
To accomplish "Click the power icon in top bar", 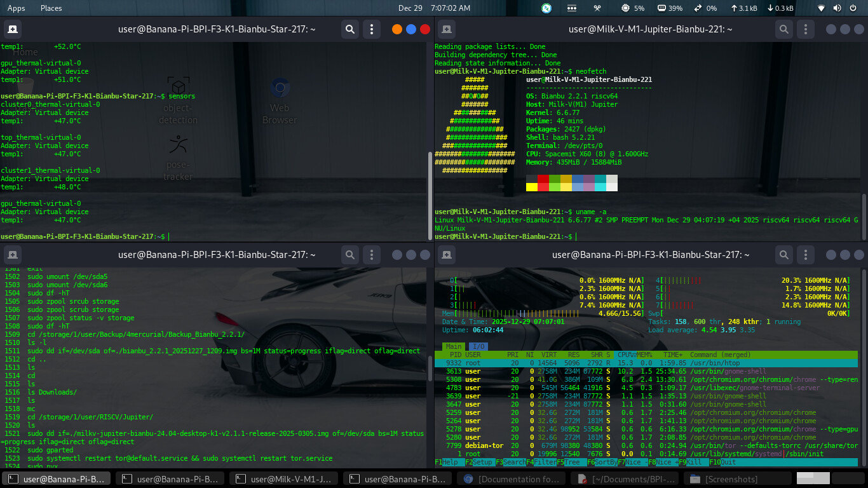I will point(854,8).
